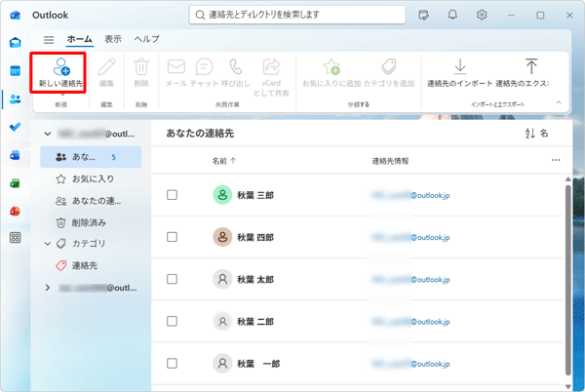Screen dimensions: 585x392
Task: Open PowerPoint from the left app bar
Action: pos(16,211)
